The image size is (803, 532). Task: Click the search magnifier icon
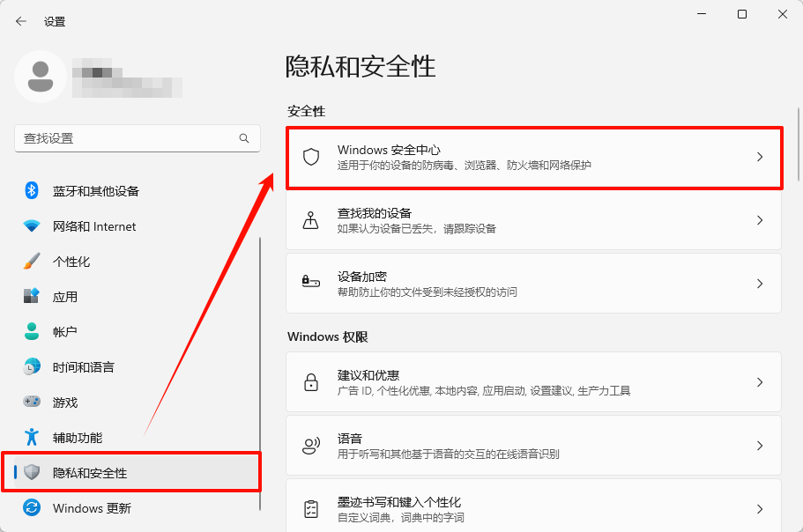244,138
